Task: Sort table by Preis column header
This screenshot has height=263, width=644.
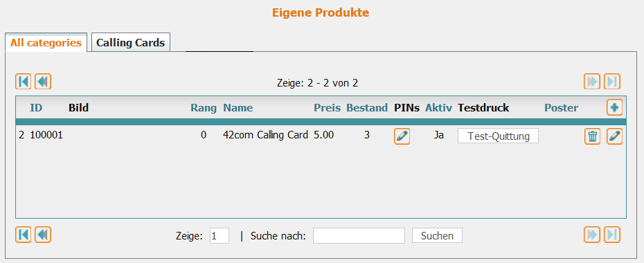Action: pyautogui.click(x=328, y=108)
